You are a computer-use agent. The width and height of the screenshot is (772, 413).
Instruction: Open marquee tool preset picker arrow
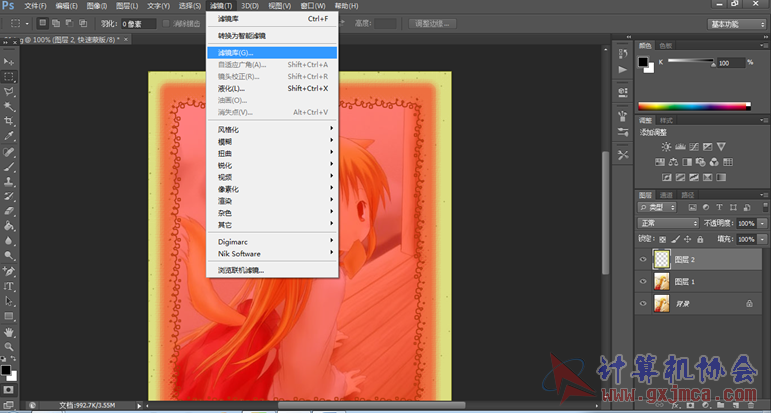pos(27,24)
